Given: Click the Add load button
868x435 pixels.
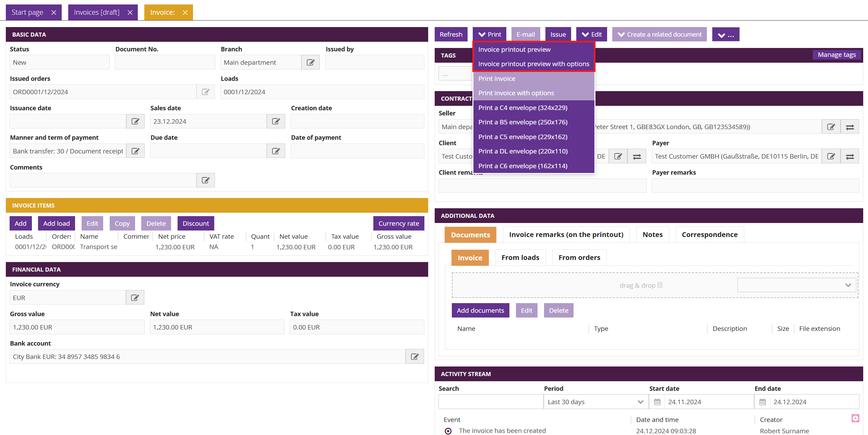Looking at the screenshot, I should [56, 223].
